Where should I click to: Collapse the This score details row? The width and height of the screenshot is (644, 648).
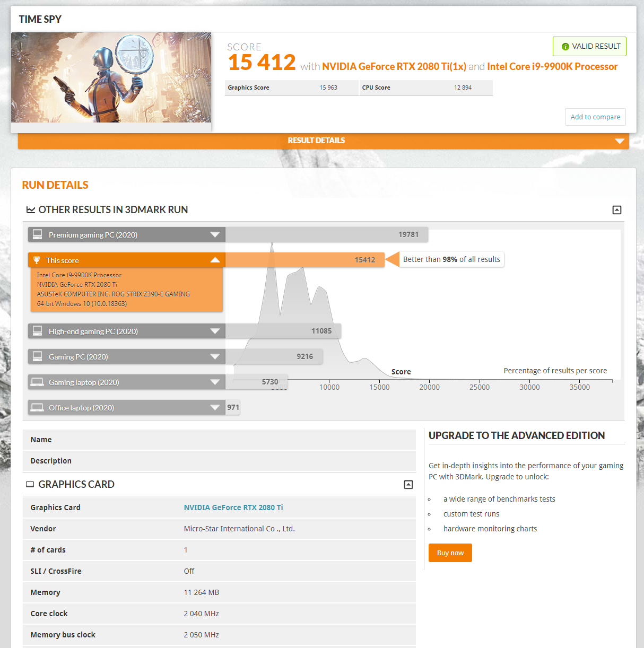tap(215, 260)
